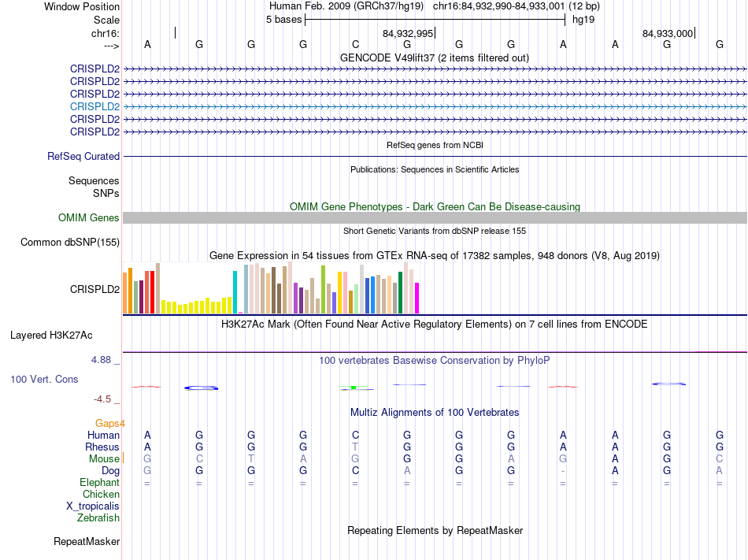Click the magenta bar in GTEx chart
The image size is (748, 560).
pos(417,298)
